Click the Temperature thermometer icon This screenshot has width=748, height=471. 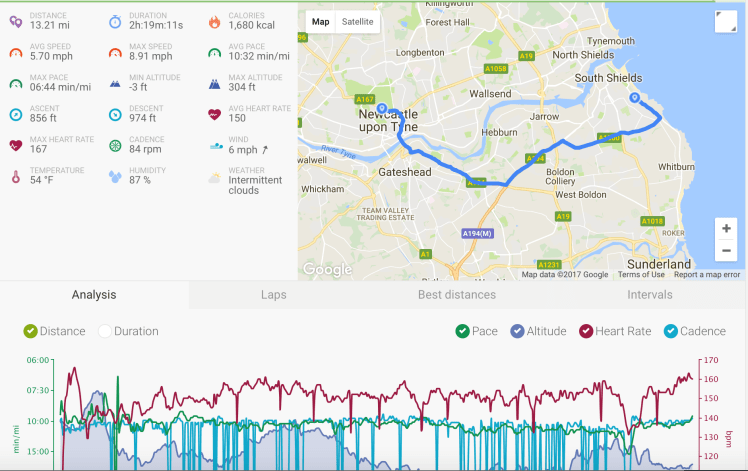tap(15, 176)
